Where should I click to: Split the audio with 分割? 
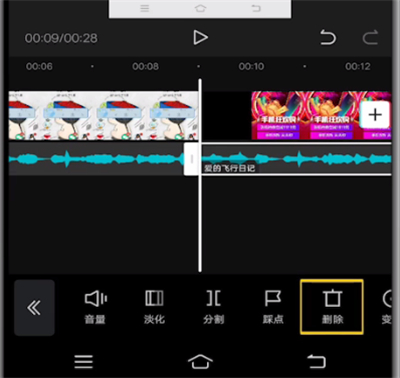(214, 307)
